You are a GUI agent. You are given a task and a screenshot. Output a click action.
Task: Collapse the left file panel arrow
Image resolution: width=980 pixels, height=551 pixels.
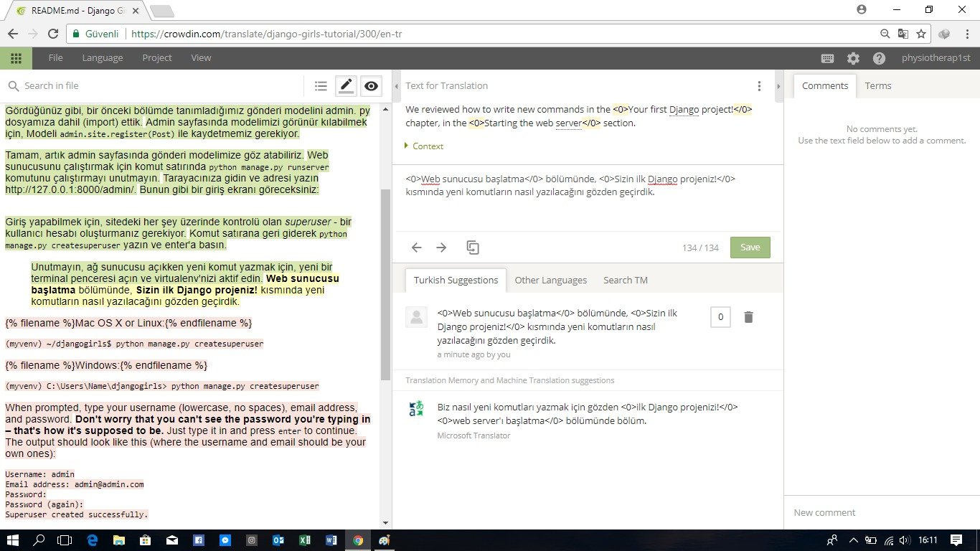[397, 86]
